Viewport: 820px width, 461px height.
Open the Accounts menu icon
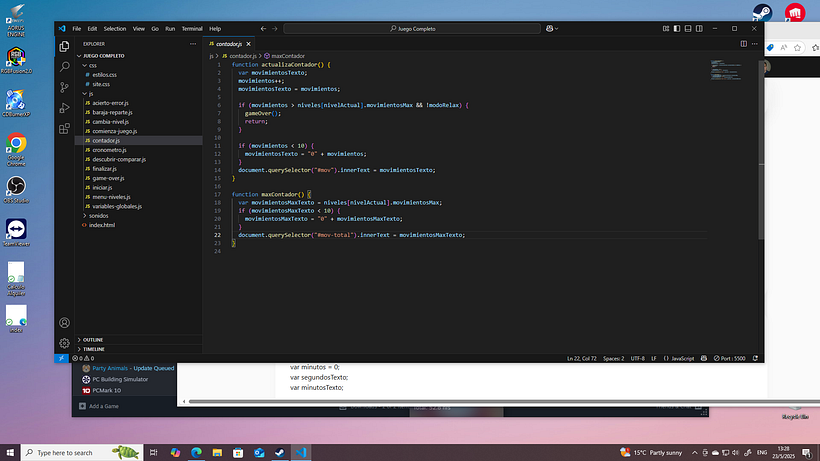coord(64,322)
